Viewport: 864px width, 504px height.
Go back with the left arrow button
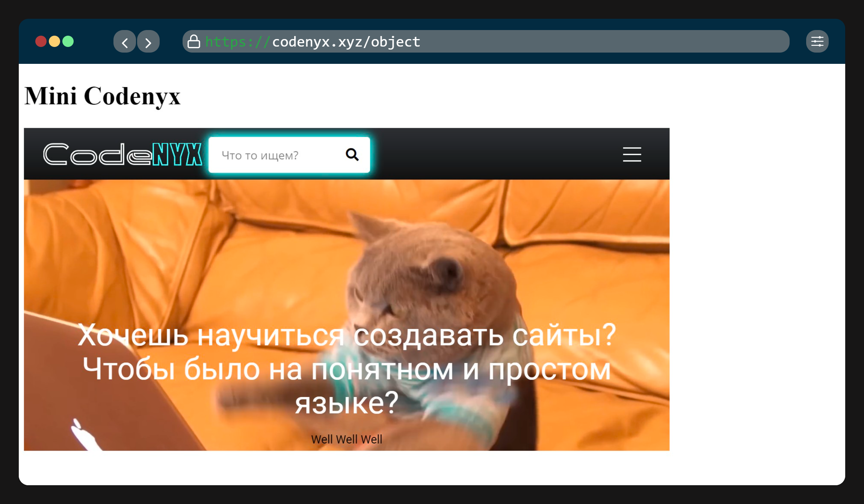pyautogui.click(x=124, y=42)
